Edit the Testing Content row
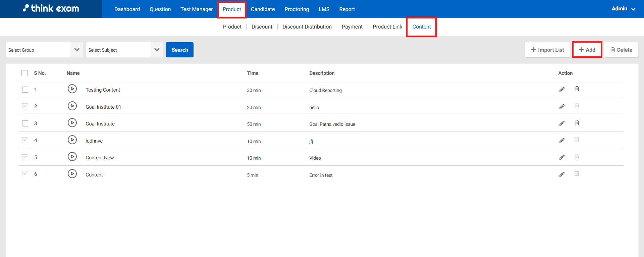This screenshot has width=644, height=257. [x=562, y=89]
